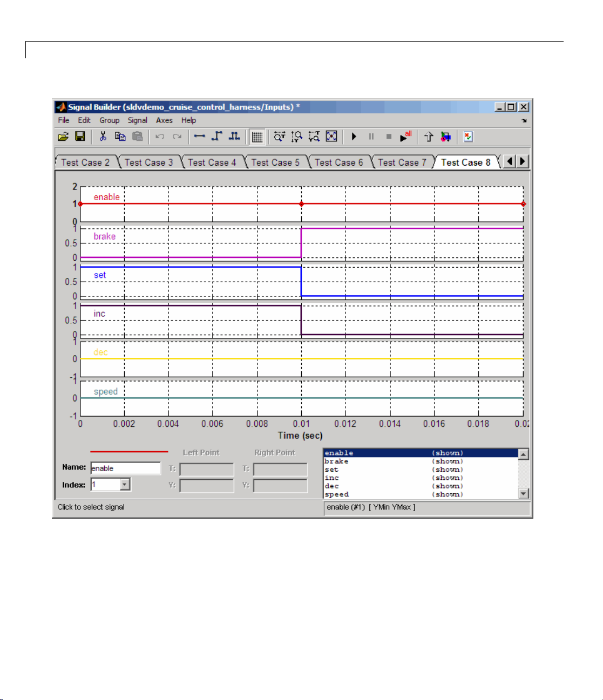Click the Copy icon in toolbar

coord(120,137)
